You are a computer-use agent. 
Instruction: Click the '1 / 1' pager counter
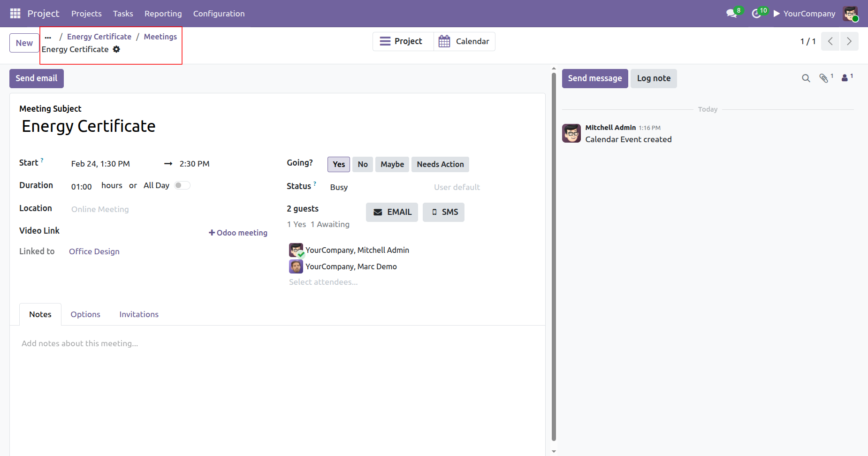[808, 41]
